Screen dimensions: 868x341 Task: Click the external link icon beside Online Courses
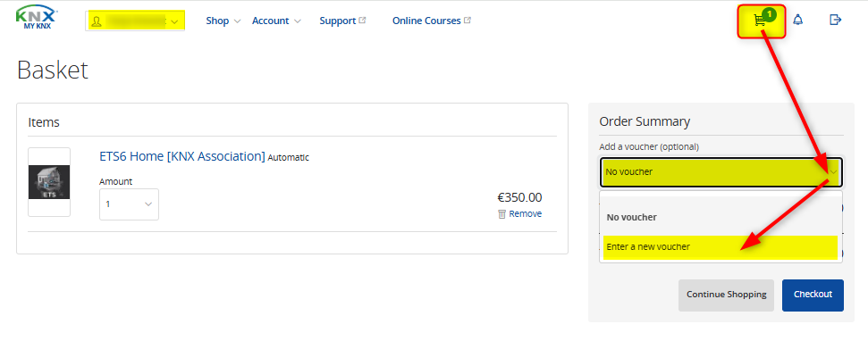point(468,20)
